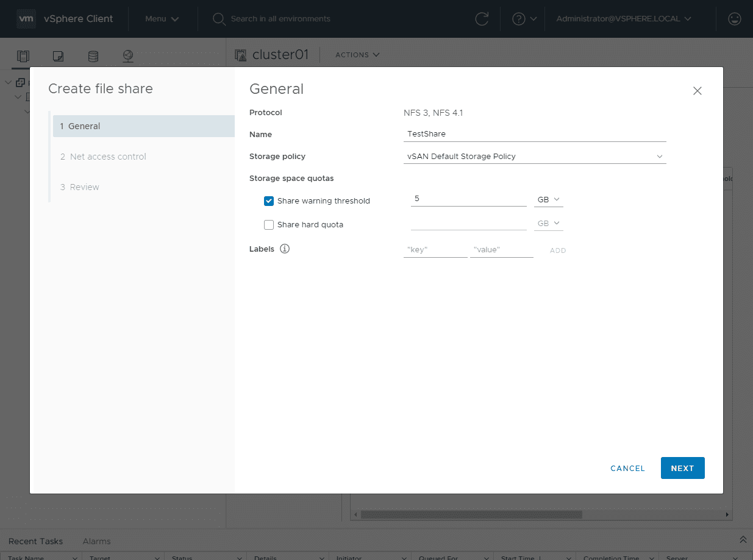Open the Menu in the top bar
Image resolution: width=753 pixels, height=560 pixels.
click(162, 19)
